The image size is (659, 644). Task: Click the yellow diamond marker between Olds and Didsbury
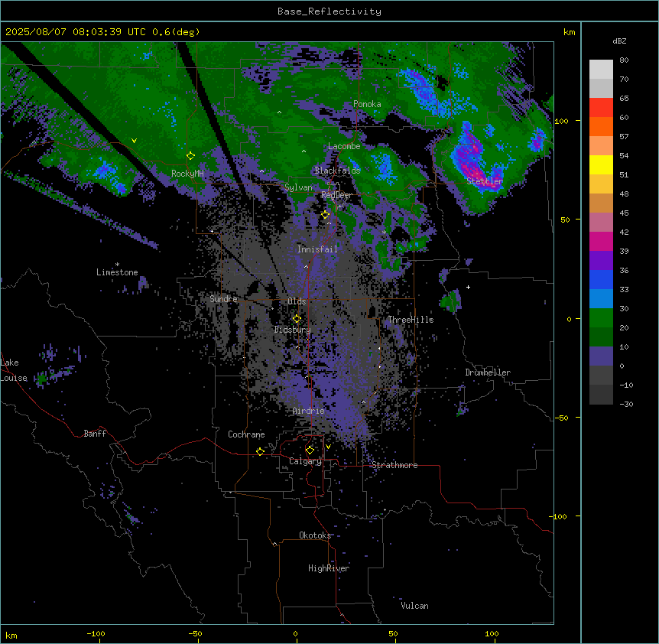(297, 318)
